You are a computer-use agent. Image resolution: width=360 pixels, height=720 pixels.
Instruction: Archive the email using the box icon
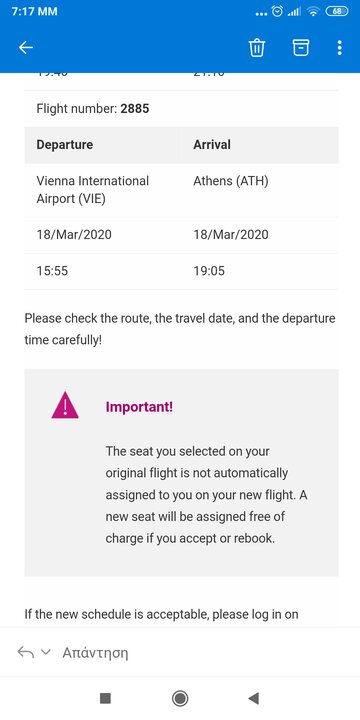(301, 48)
